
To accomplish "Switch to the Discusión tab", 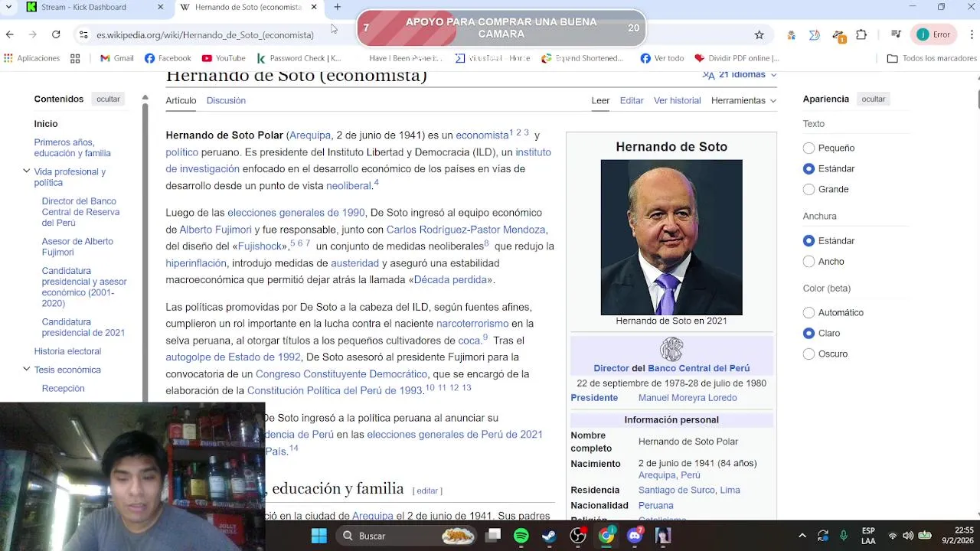I will point(226,100).
